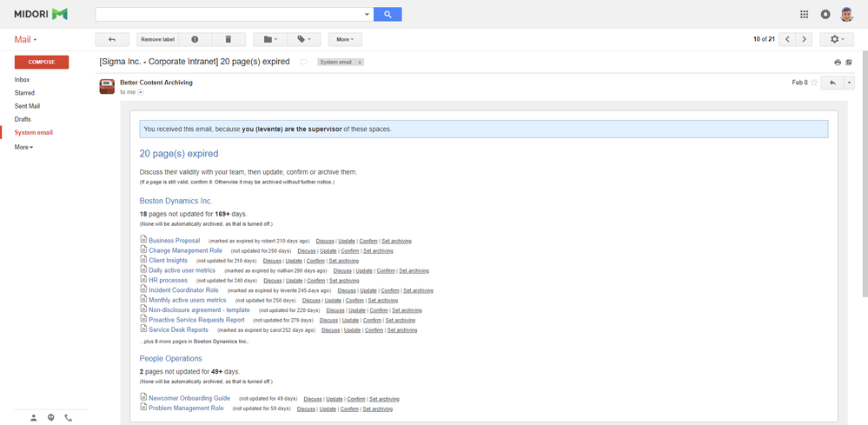Open the People Operations space link
Screen dimensions: 868x425
(170, 359)
